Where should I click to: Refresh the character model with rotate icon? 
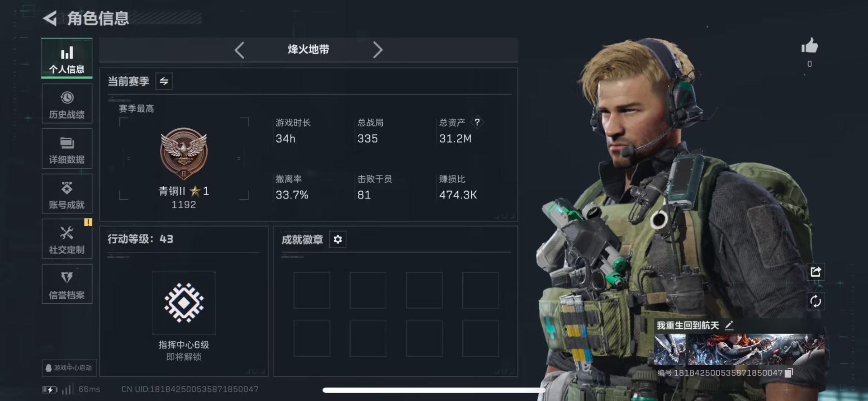(816, 301)
